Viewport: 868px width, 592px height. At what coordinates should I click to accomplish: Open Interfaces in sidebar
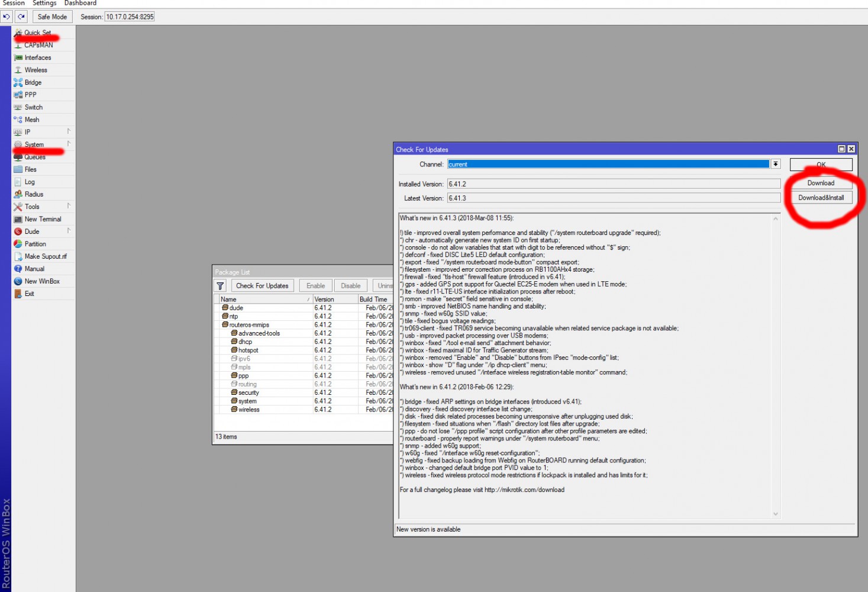tap(38, 57)
